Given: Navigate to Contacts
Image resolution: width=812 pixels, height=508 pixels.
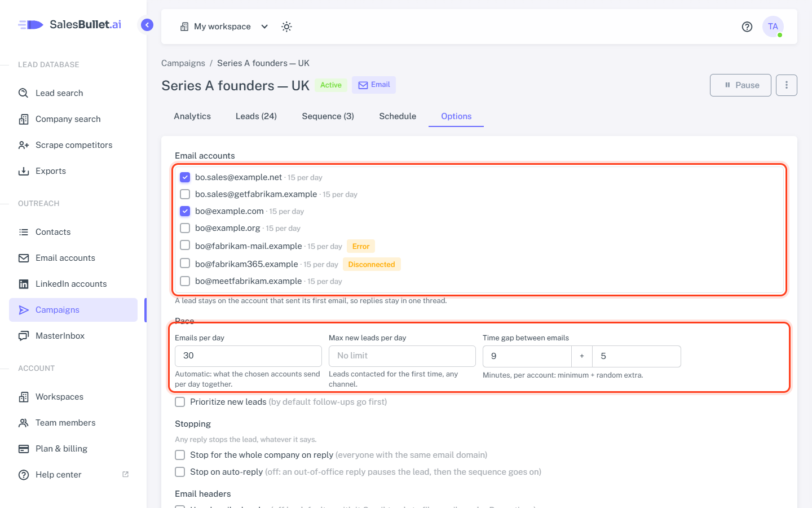Looking at the screenshot, I should (x=73, y=232).
